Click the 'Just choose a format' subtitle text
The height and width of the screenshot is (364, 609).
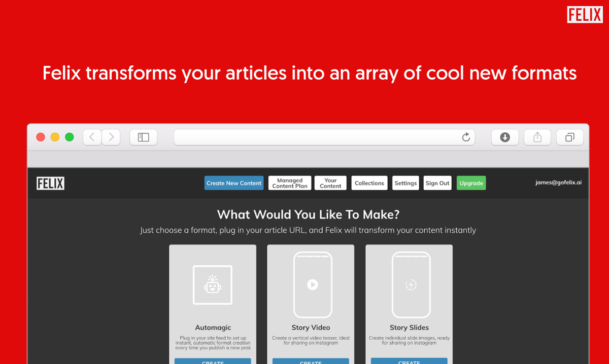click(309, 230)
